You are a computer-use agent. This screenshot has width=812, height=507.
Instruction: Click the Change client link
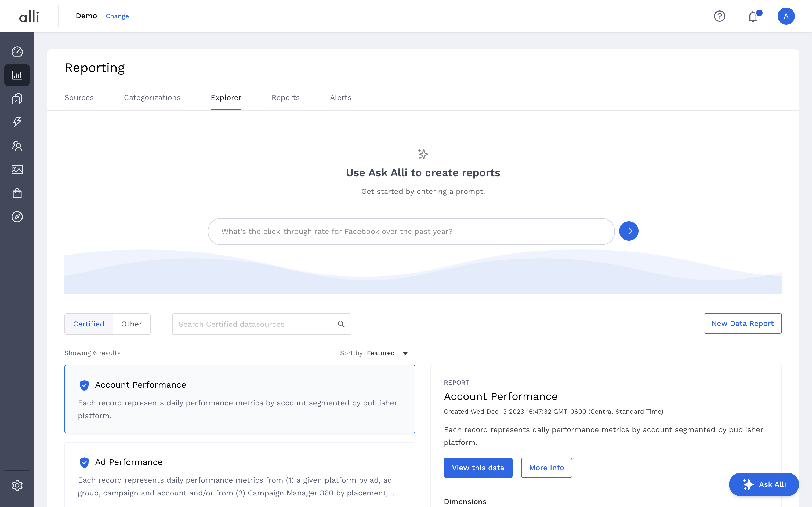[x=117, y=16]
